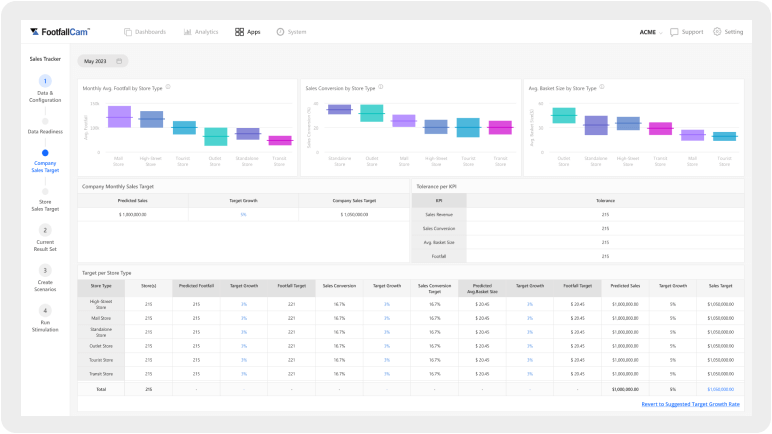Click info icon beside Monthly Avg. Footfall title
The height and width of the screenshot is (434, 772).
[168, 87]
